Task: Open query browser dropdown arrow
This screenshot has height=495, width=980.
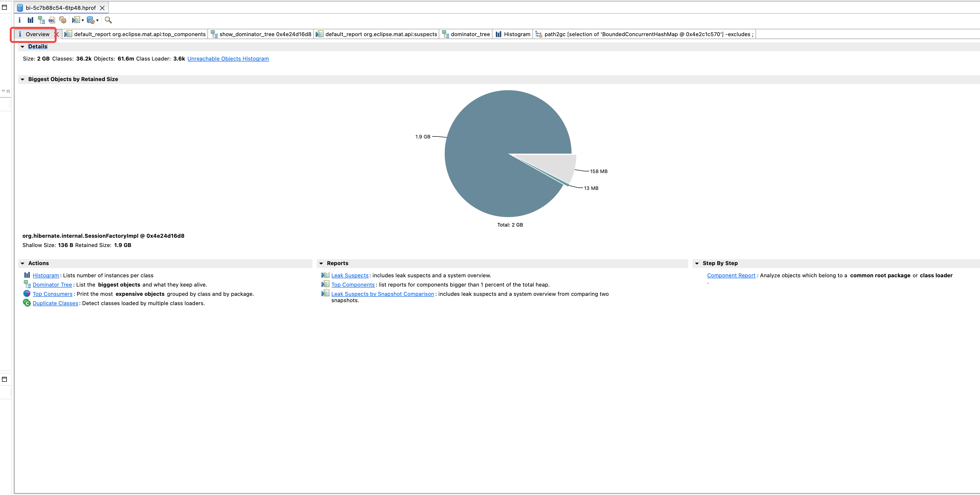Action: (97, 21)
